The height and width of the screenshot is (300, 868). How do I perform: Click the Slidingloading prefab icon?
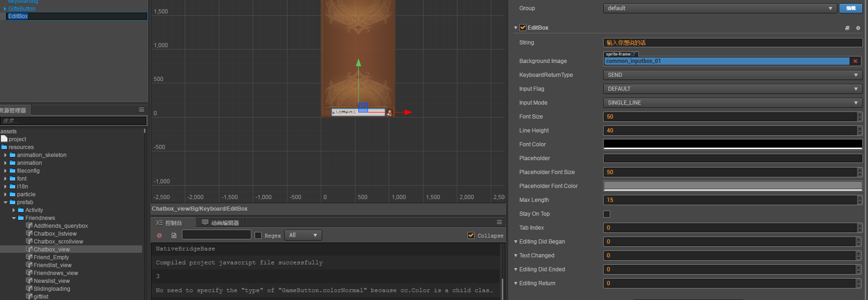[x=29, y=288]
